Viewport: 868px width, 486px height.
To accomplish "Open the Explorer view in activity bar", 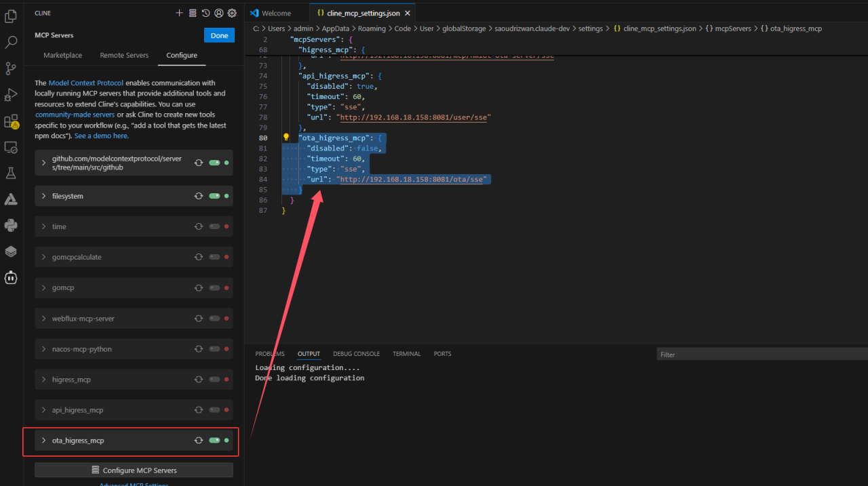I will point(11,16).
